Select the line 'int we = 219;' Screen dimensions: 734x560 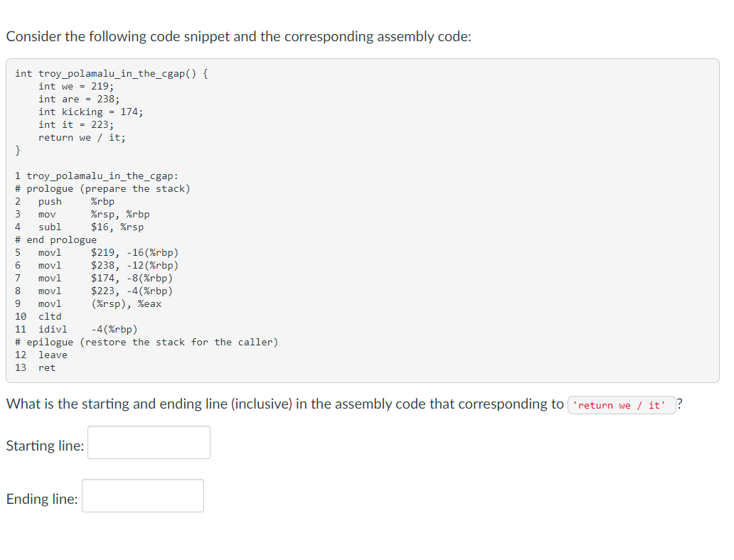point(75,85)
